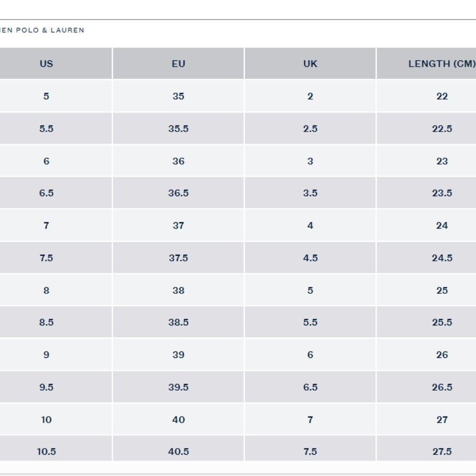Click the EU column header
The image size is (476, 476).
(178, 64)
